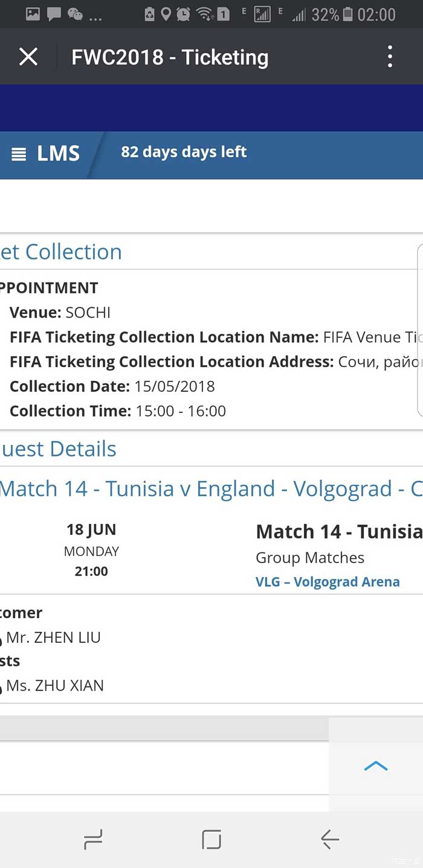The image size is (423, 868).
Task: Open the LMS hamburger menu
Action: tap(19, 154)
